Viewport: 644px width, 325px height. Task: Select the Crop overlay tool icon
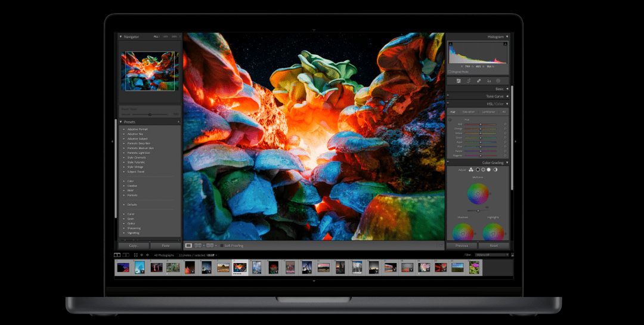tap(469, 81)
